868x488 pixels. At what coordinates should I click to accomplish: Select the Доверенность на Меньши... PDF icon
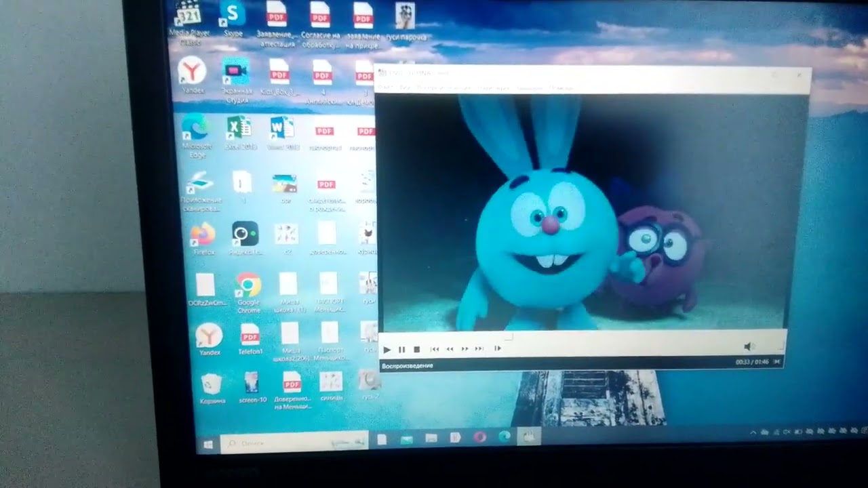tap(292, 390)
